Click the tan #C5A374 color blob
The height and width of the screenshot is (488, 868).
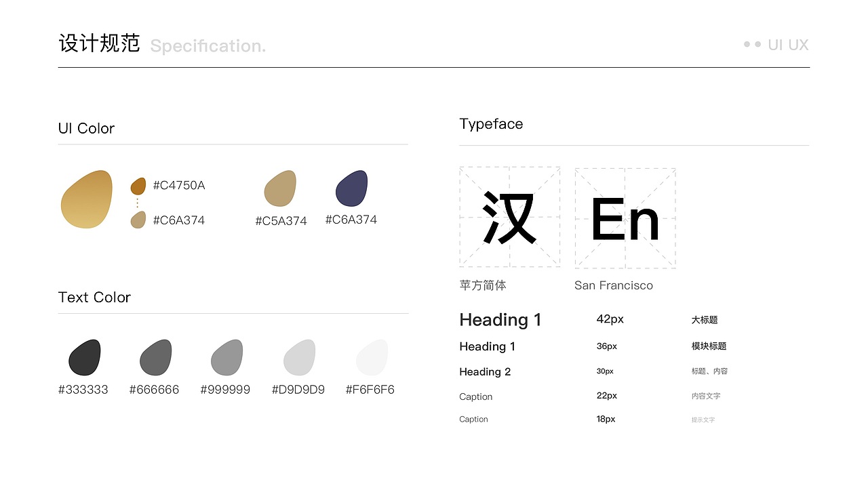tap(280, 188)
